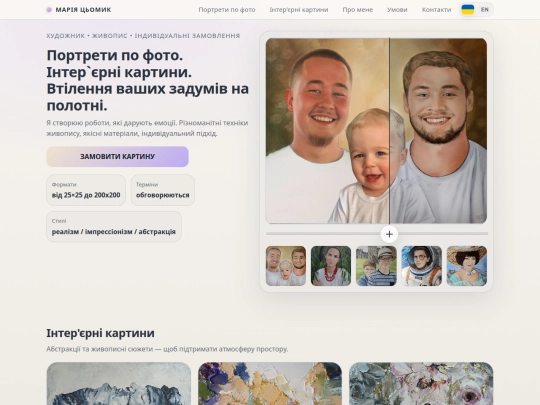Click the ХУДОЖНИК • ЖИВОПИС tagline text
540x405 pixels.
pyautogui.click(x=143, y=35)
